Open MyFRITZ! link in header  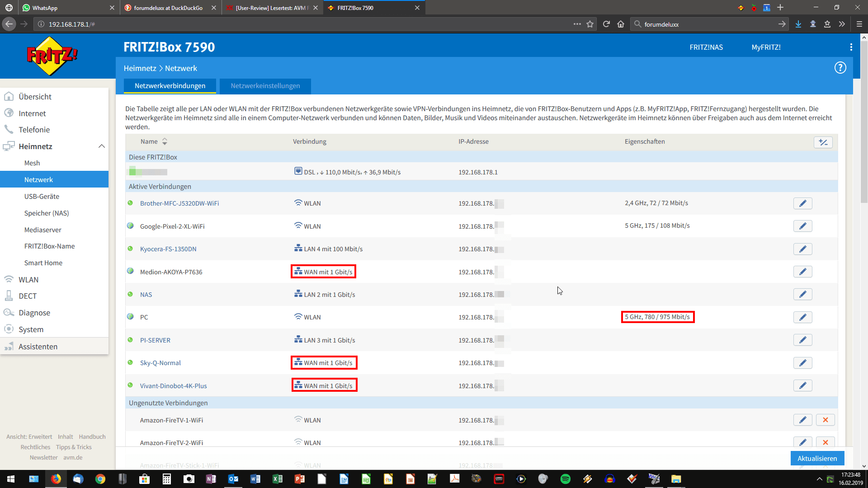click(x=766, y=47)
